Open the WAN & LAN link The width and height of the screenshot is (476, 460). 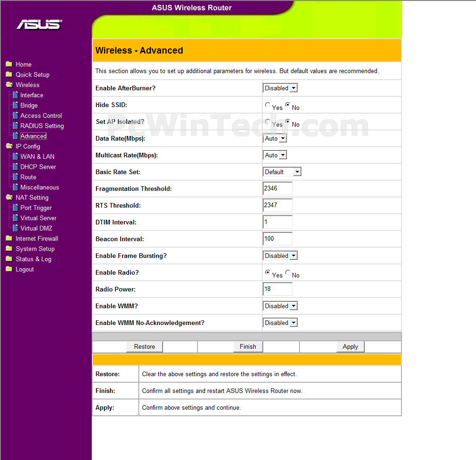pyautogui.click(x=38, y=156)
